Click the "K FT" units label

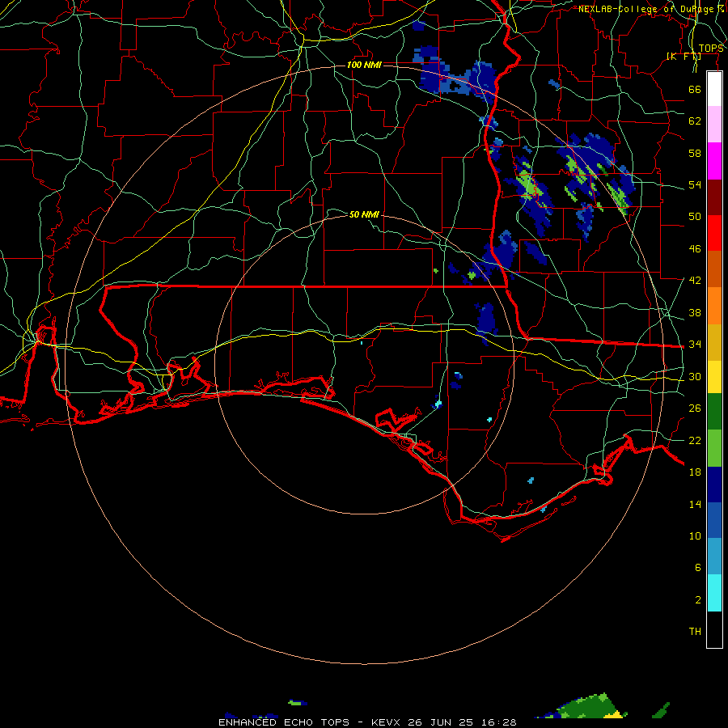coord(684,56)
